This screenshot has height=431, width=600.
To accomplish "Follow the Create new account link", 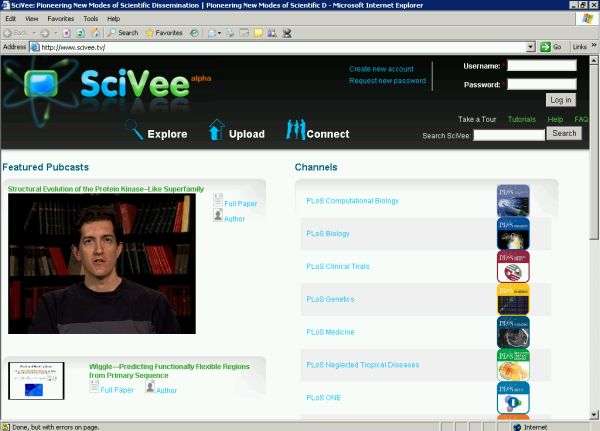I will coord(381,69).
